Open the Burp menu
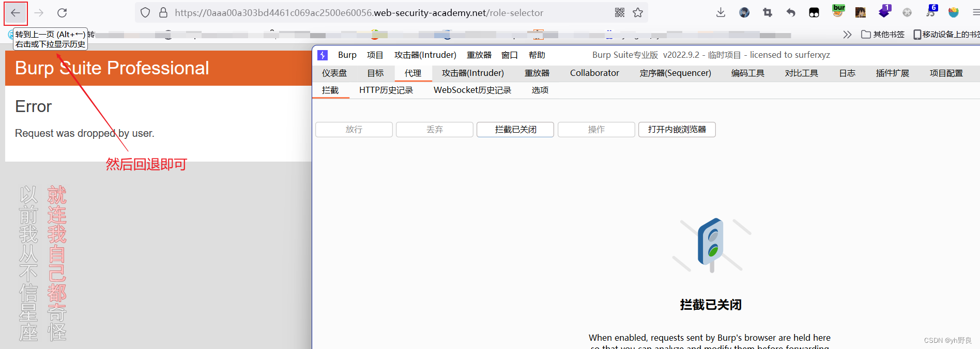The height and width of the screenshot is (349, 980). 347,55
